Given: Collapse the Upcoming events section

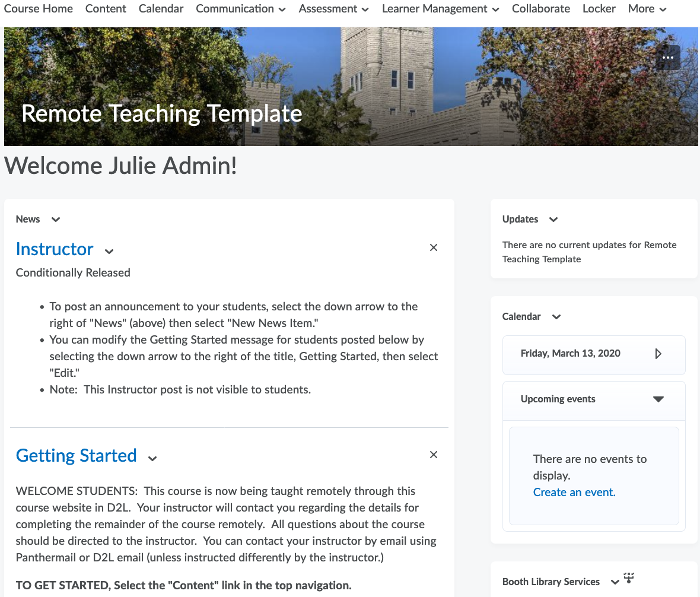Looking at the screenshot, I should [658, 399].
